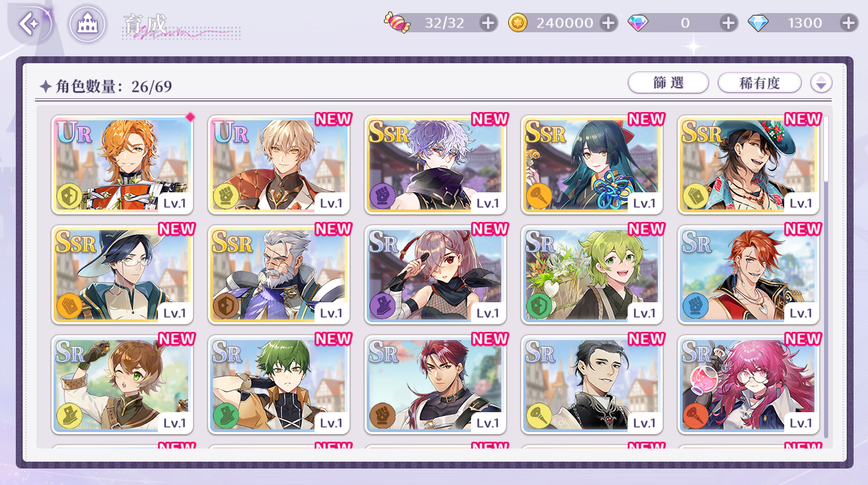
Task: Add pink gems with plus icon
Action: coord(729,23)
